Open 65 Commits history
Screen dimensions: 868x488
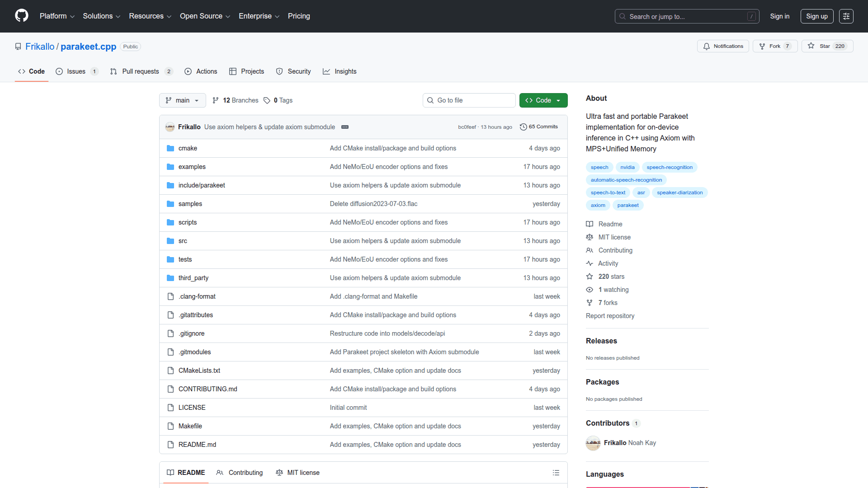pos(539,127)
